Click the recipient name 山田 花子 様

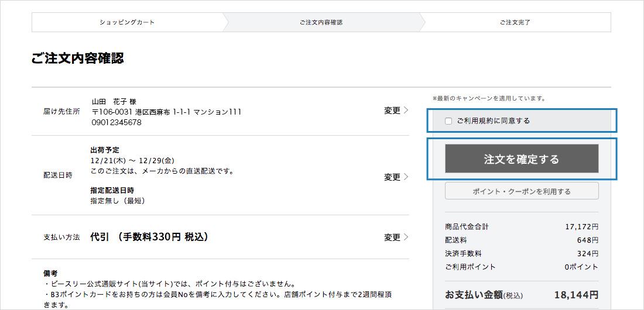pos(114,101)
